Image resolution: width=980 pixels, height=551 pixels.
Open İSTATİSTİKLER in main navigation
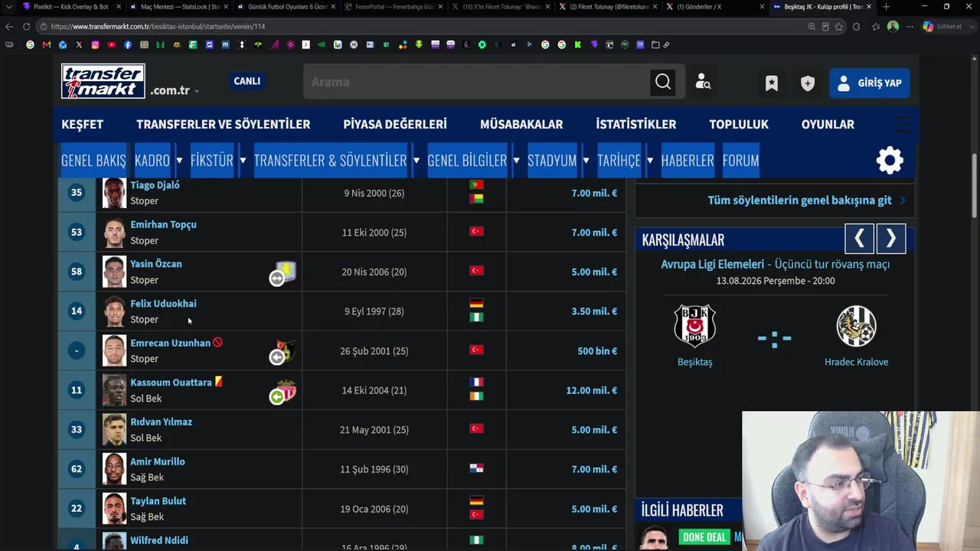[x=636, y=124]
